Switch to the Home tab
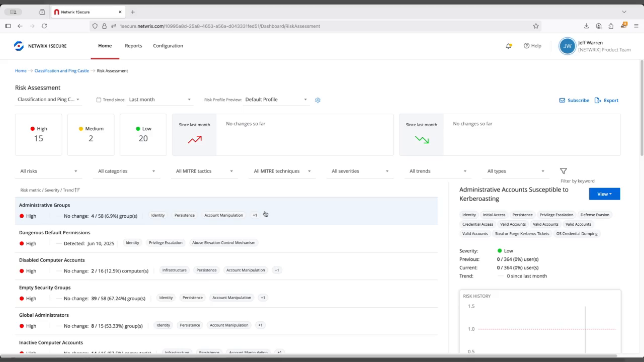Screen dimensions: 644x362 pos(105,46)
